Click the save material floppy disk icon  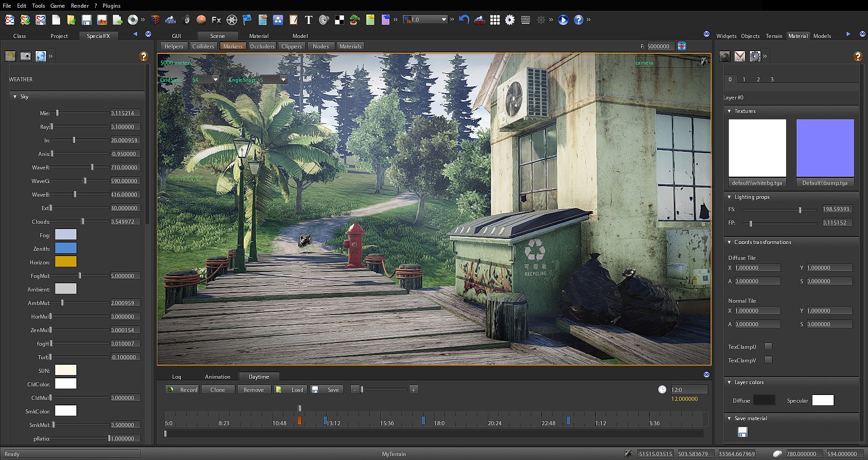tap(742, 432)
